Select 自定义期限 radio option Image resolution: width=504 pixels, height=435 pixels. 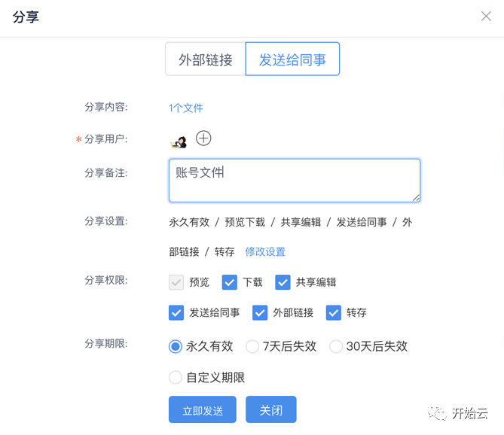click(x=176, y=377)
